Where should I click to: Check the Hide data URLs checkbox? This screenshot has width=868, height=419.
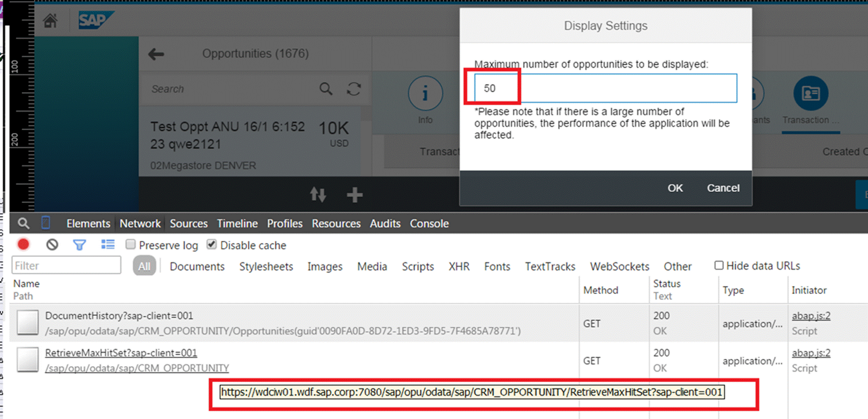tap(719, 265)
